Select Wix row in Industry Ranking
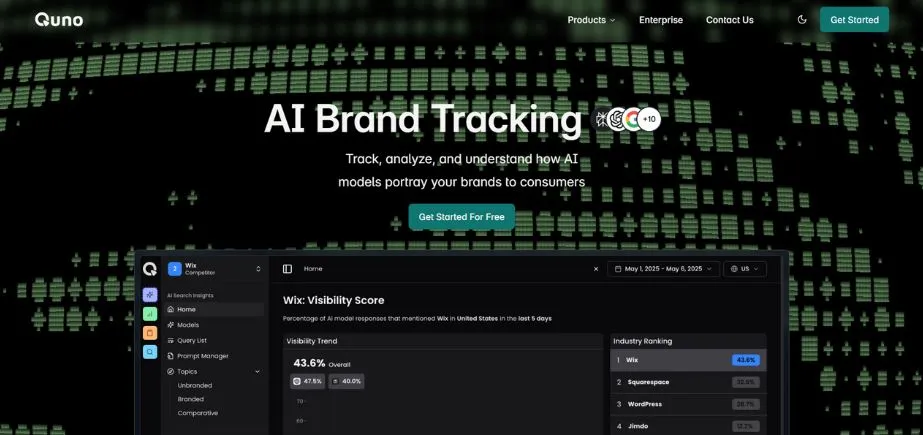 click(x=688, y=360)
